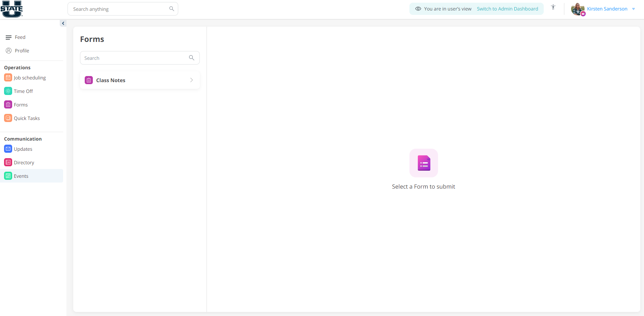
Task: Select the Class Notes form
Action: click(x=111, y=80)
